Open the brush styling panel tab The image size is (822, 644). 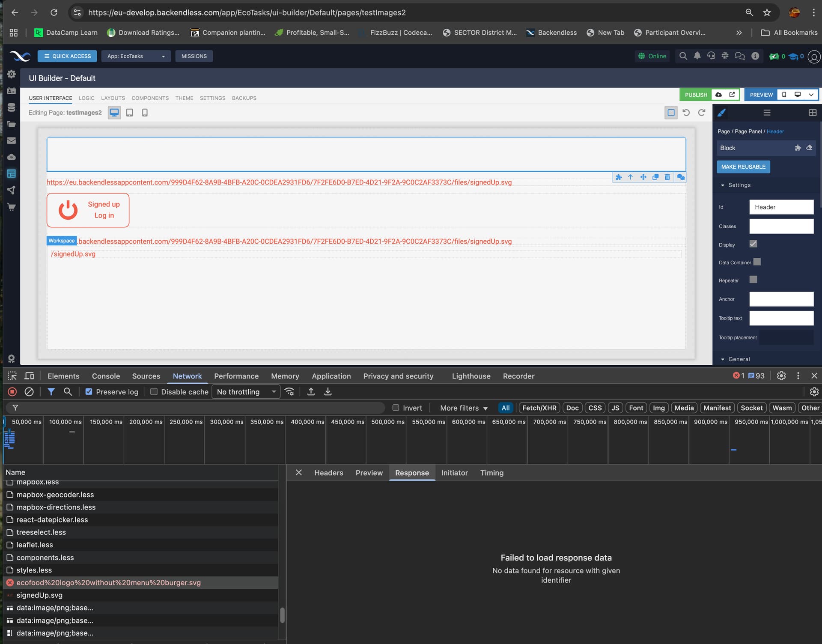tap(721, 113)
